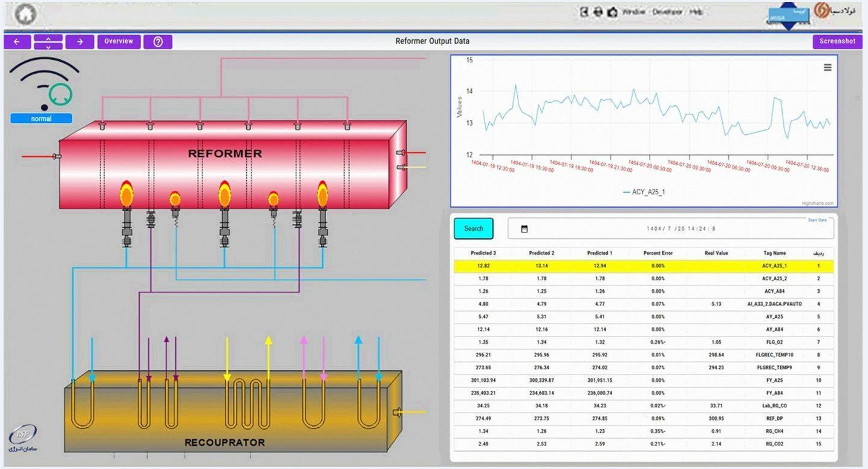Navigate back with the left arrow button
This screenshot has height=469, width=868.
(17, 42)
